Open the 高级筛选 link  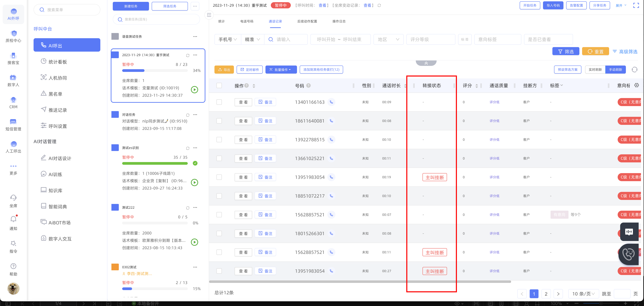coord(625,51)
